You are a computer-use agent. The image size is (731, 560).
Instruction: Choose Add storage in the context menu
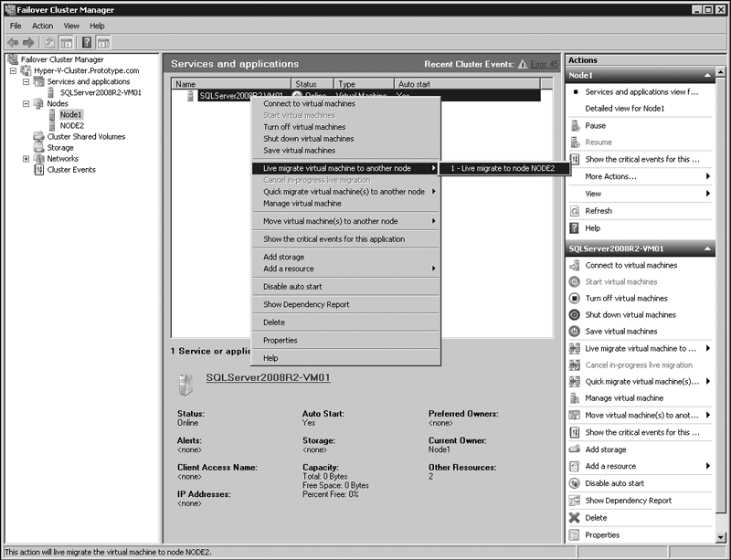[x=345, y=257]
